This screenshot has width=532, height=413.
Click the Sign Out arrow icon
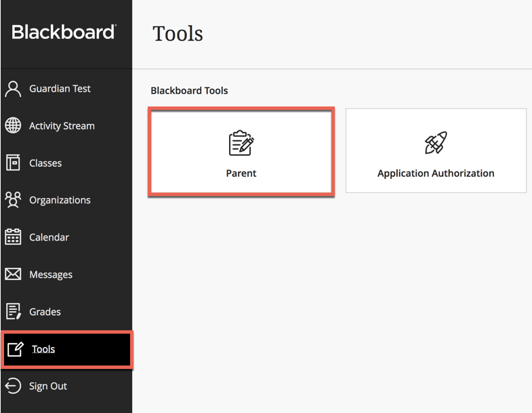(14, 386)
